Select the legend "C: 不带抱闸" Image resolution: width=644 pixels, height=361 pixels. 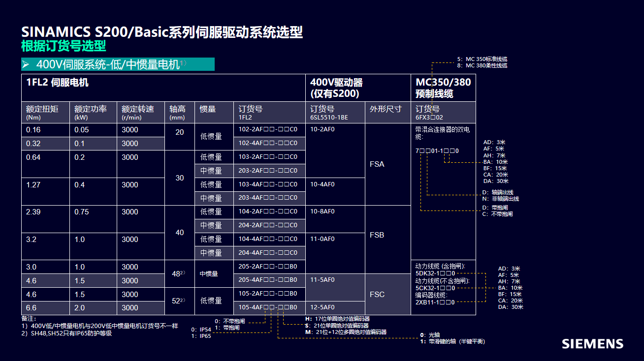(498, 214)
